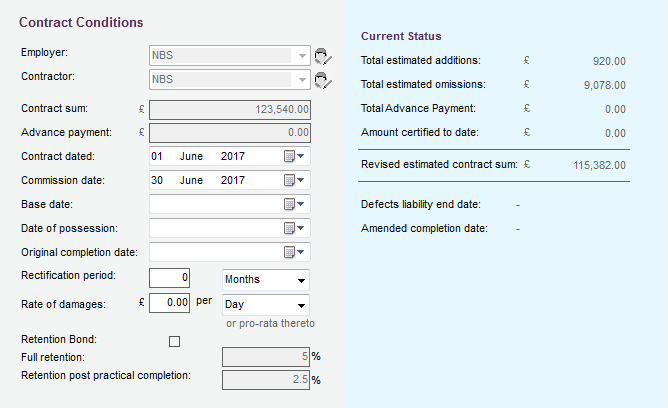The image size is (668, 408).
Task: Click the Retention post practical completion field
Action: 265,380
